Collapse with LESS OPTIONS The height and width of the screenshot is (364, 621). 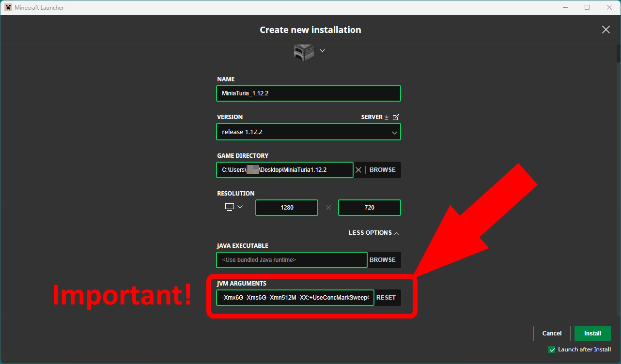coord(374,233)
